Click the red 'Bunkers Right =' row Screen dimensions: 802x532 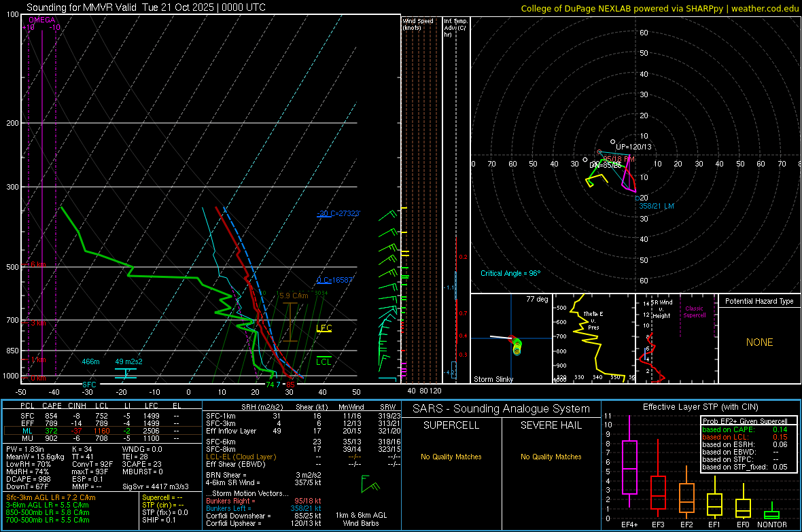click(x=264, y=501)
